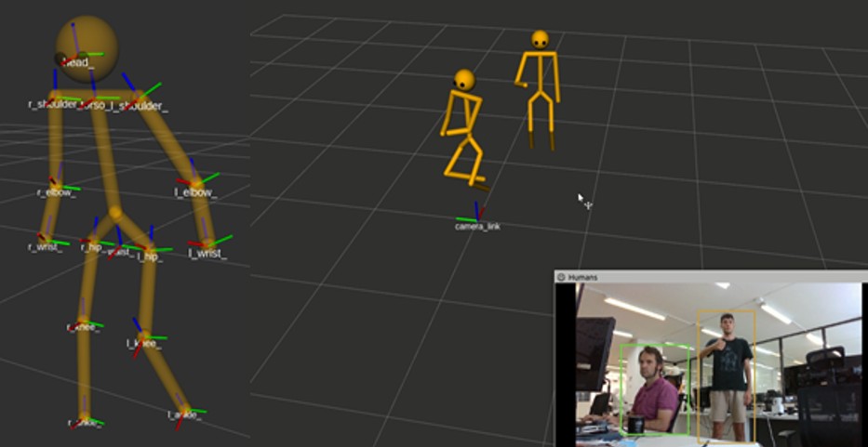
Task: Select the r_wrist_ frame marker
Action: click(46, 239)
